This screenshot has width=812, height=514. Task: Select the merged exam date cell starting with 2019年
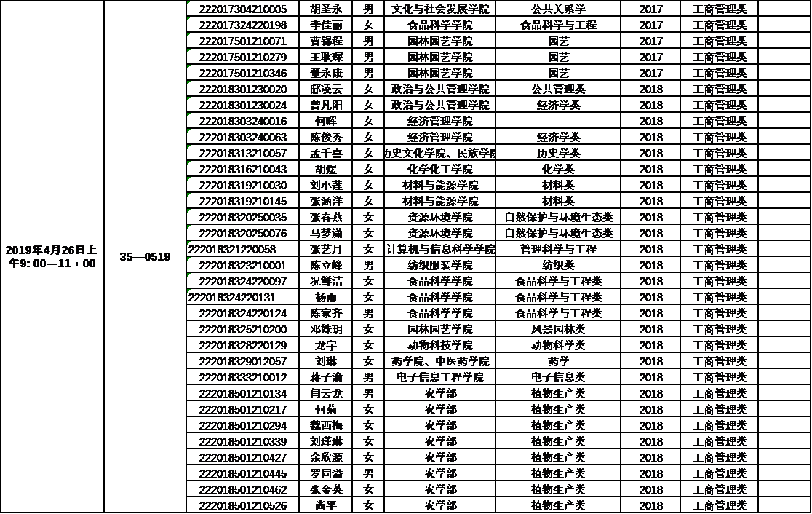click(x=51, y=256)
